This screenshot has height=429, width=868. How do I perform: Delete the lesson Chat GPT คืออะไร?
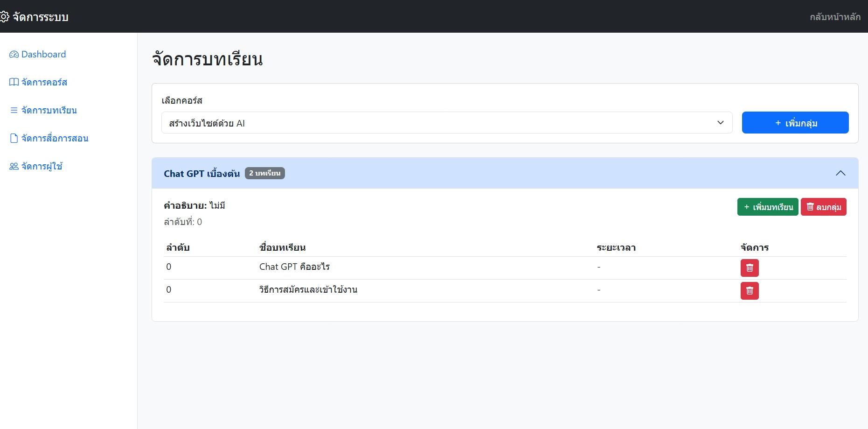[750, 268]
